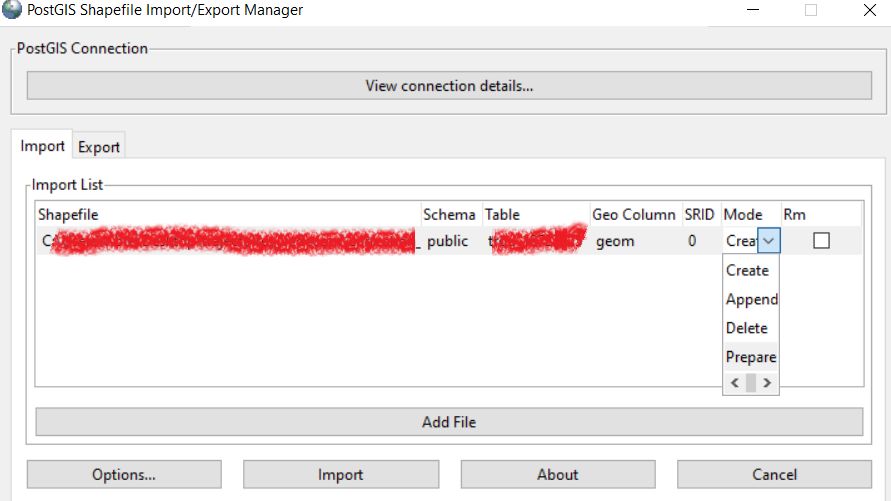Open the Options dialog

[124, 474]
